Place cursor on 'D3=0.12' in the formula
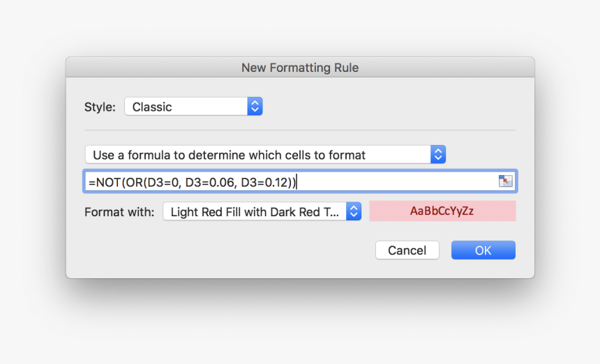The width and height of the screenshot is (600, 364). point(265,183)
